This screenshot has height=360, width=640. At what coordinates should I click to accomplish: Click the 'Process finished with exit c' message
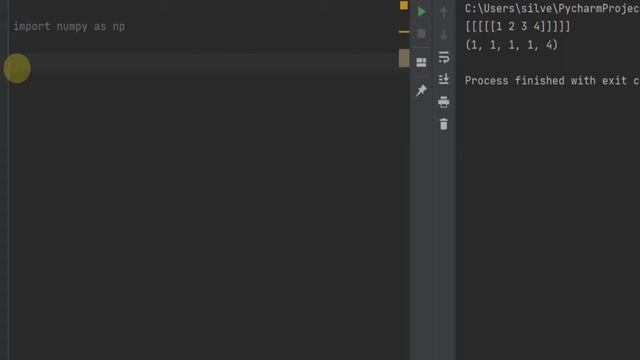click(552, 80)
